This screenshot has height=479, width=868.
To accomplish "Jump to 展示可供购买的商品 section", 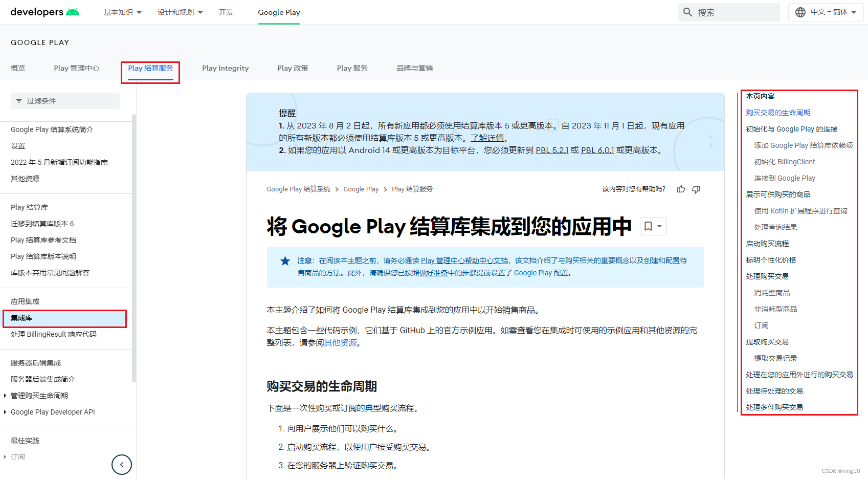I will point(778,194).
